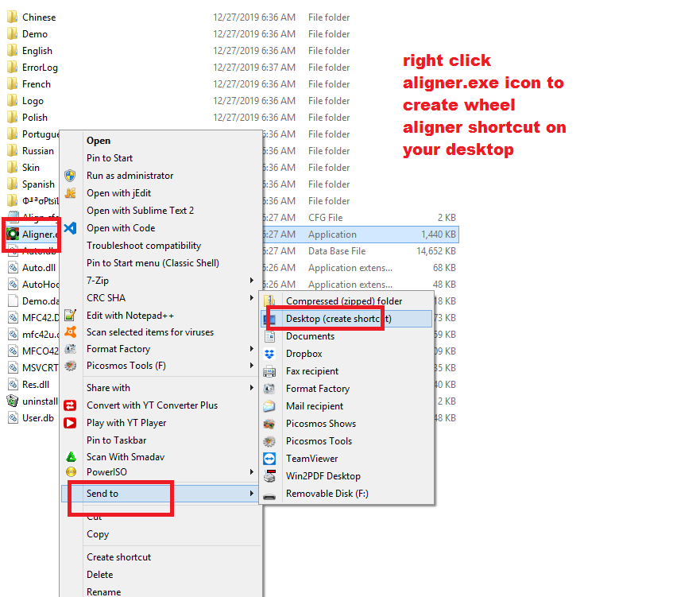Click the shield icon for Run as administrator

point(71,176)
